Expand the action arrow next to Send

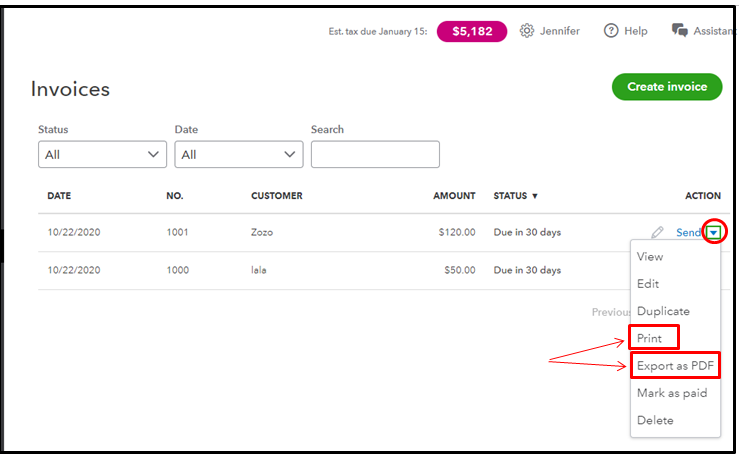tap(714, 232)
